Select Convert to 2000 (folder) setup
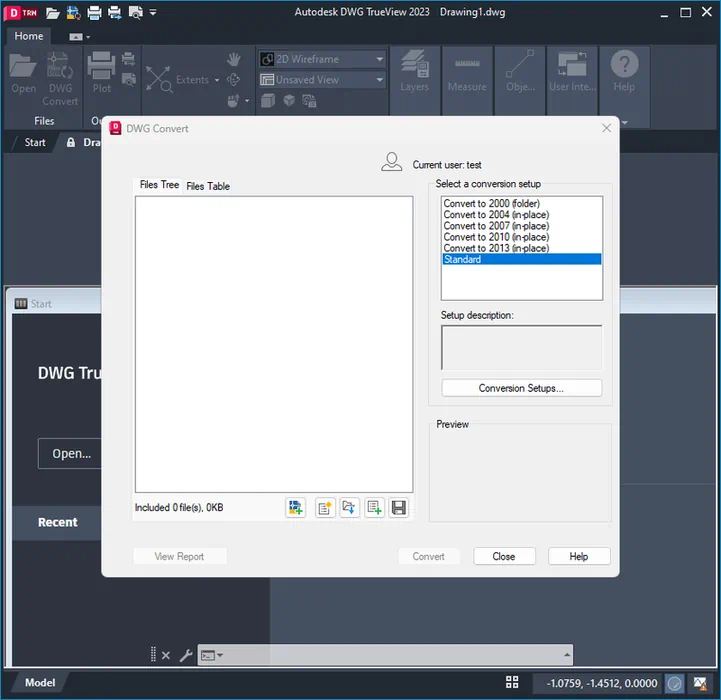The height and width of the screenshot is (700, 721). point(521,203)
